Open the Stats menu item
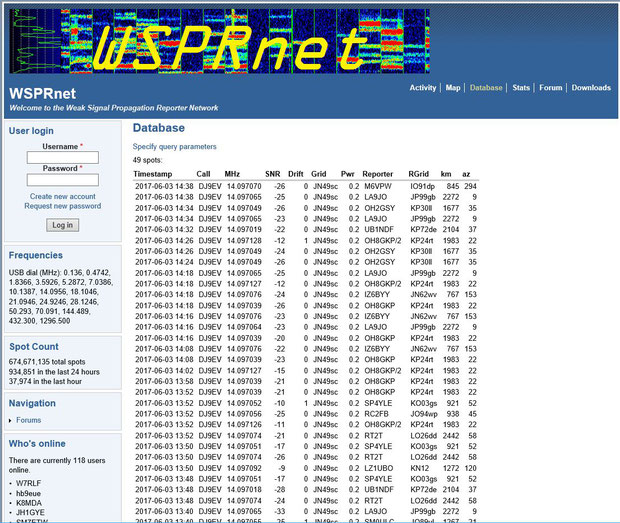 coord(521,88)
